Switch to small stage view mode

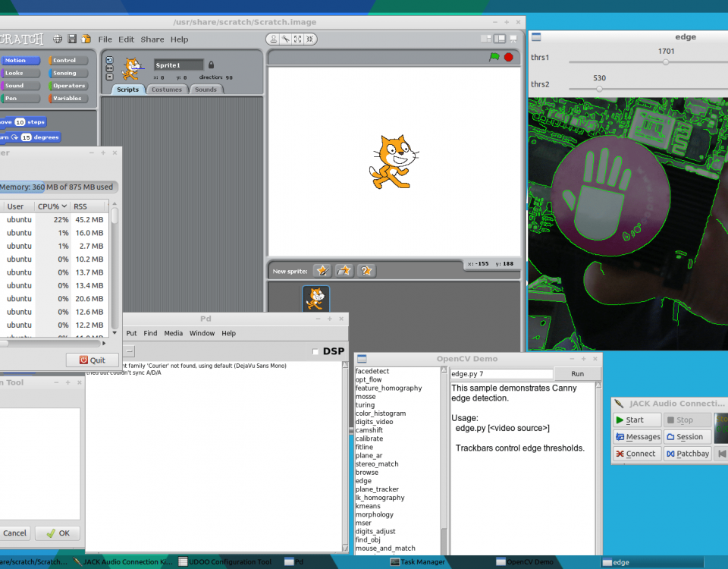coord(485,39)
